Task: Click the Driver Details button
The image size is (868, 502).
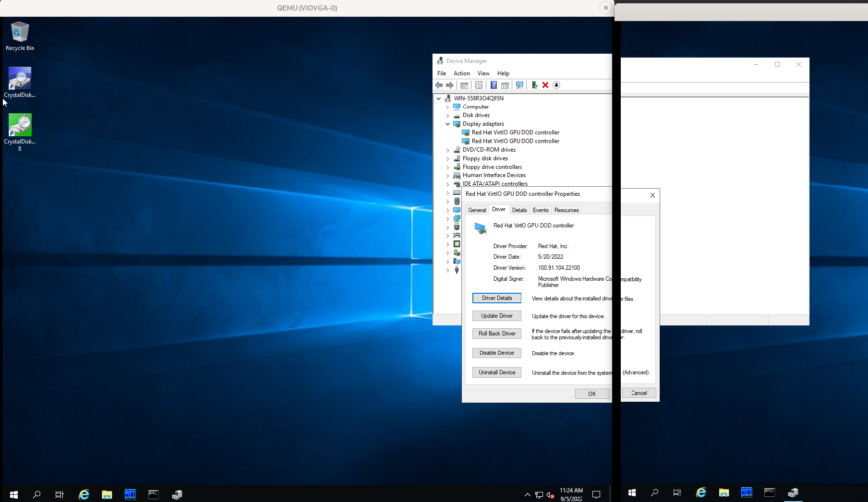Action: (496, 298)
